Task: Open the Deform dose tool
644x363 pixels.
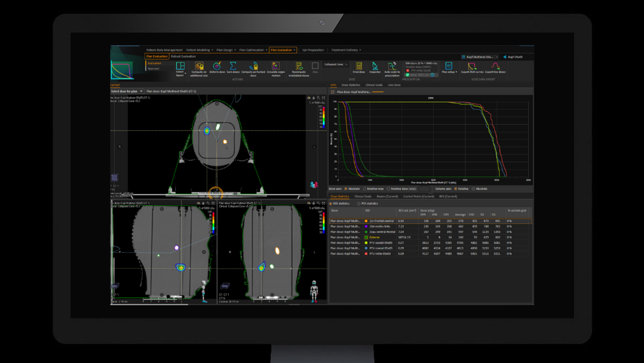Action: (x=217, y=66)
